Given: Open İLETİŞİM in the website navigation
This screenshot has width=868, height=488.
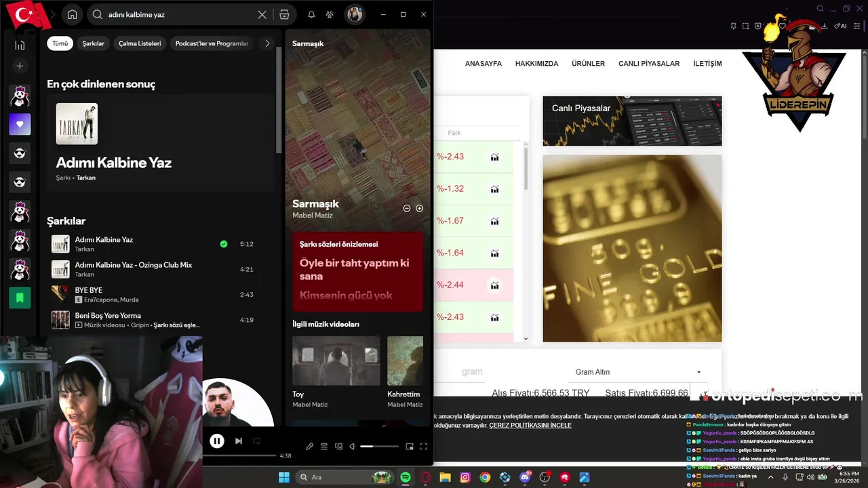Looking at the screenshot, I should pyautogui.click(x=707, y=64).
